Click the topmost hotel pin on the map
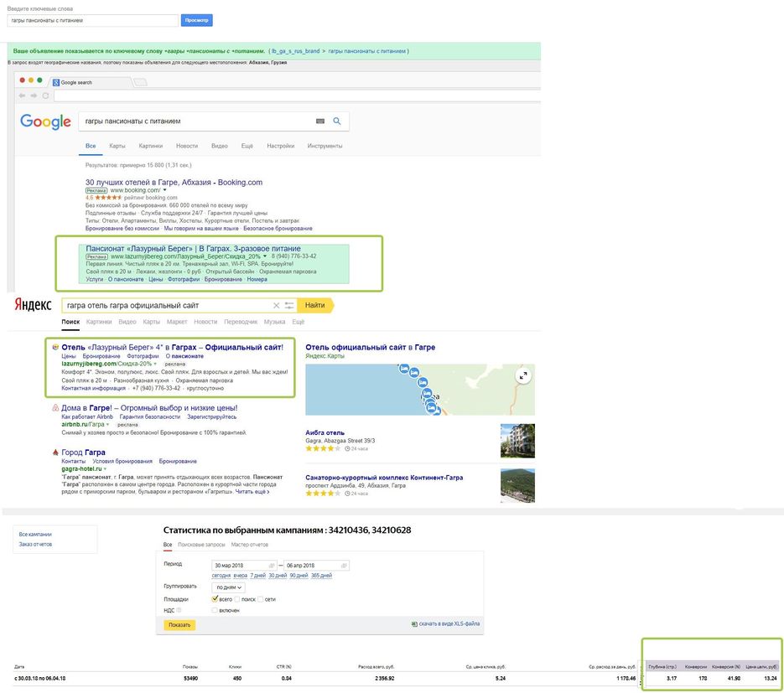This screenshot has width=784, height=693. click(404, 369)
